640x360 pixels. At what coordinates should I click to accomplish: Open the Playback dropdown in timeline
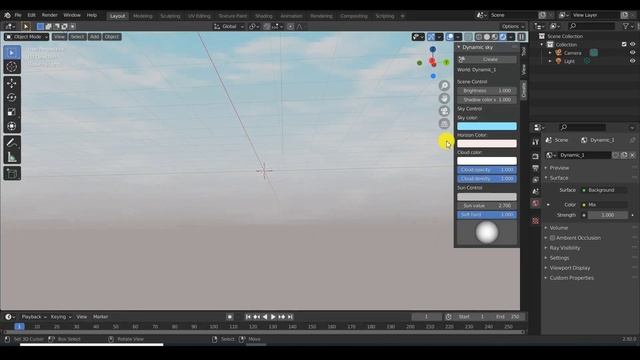click(33, 317)
